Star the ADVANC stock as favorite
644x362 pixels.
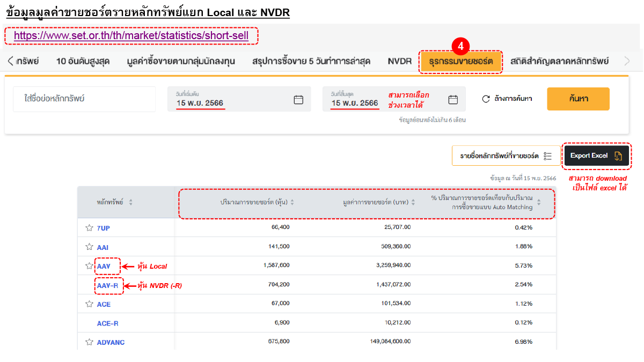point(90,342)
